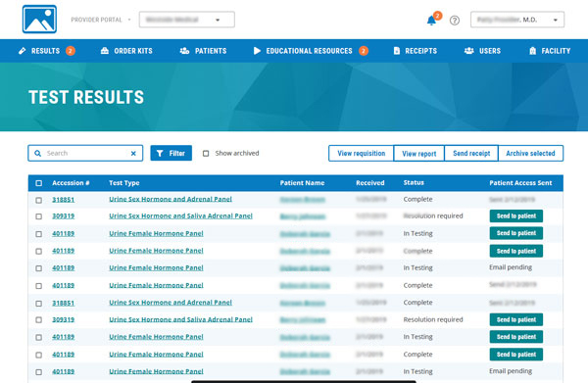Image resolution: width=588 pixels, height=383 pixels.
Task: Open first Urine Sex Hormone and Saliva Adrenal Panel link
Action: click(x=180, y=215)
